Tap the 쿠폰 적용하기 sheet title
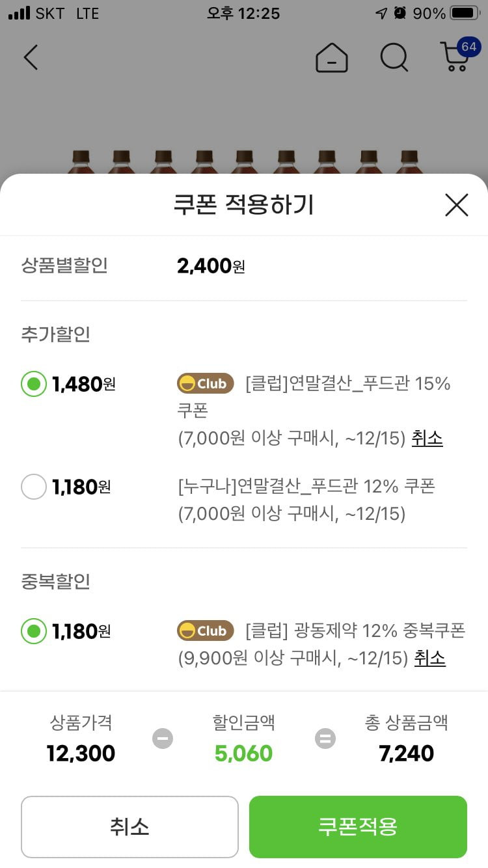This screenshot has width=488, height=868. [243, 205]
